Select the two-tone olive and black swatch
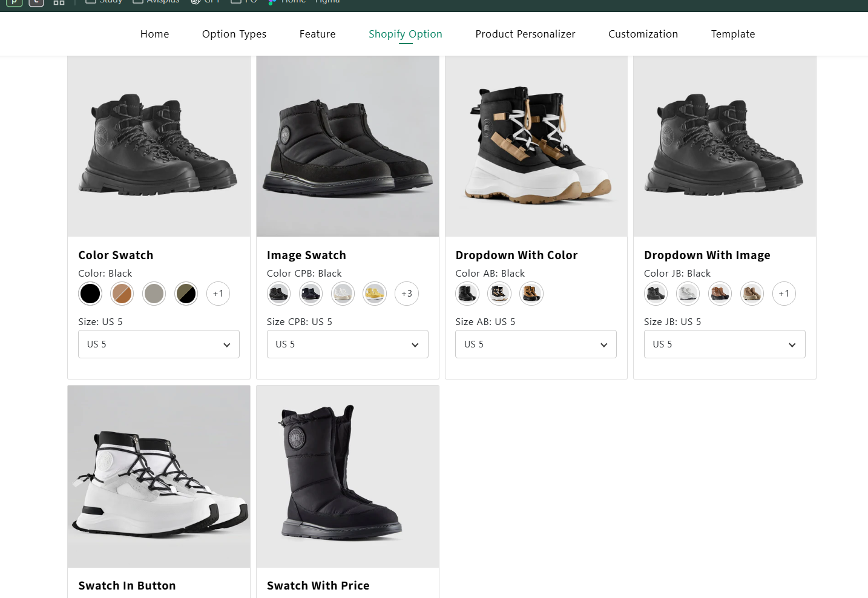Screen dimensions: 868x598 click(x=186, y=294)
